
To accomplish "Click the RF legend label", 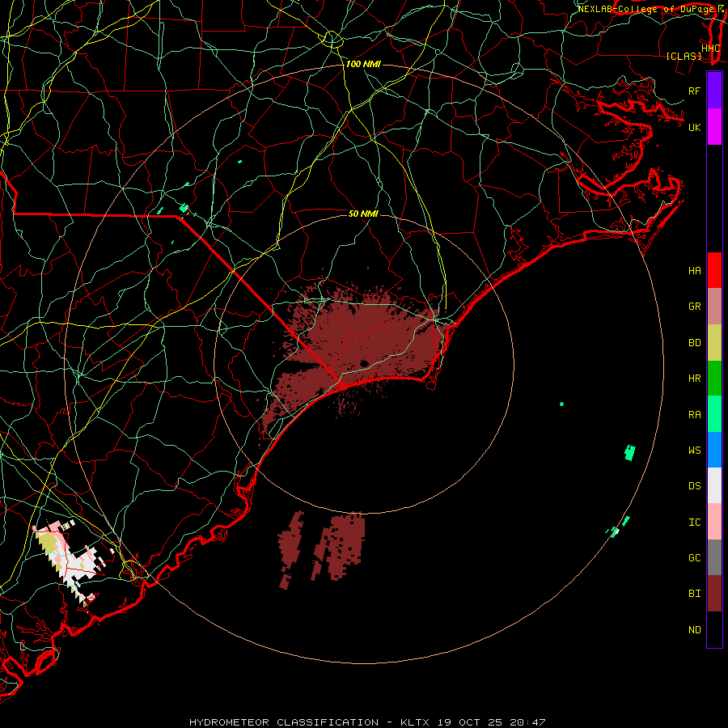I will point(694,91).
